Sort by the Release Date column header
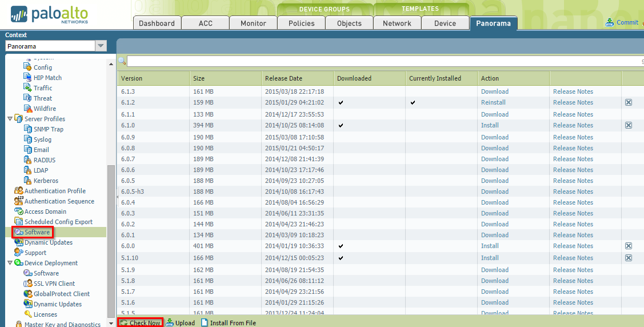Screen dimensions: 644x327 (297, 78)
